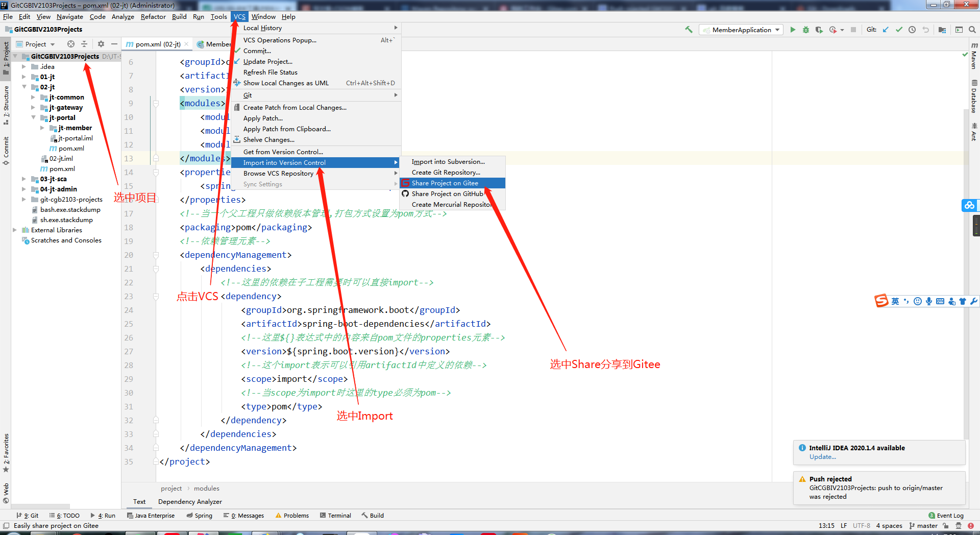Show Git history clock icon
Viewport: 980px width, 535px height.
coord(912,30)
